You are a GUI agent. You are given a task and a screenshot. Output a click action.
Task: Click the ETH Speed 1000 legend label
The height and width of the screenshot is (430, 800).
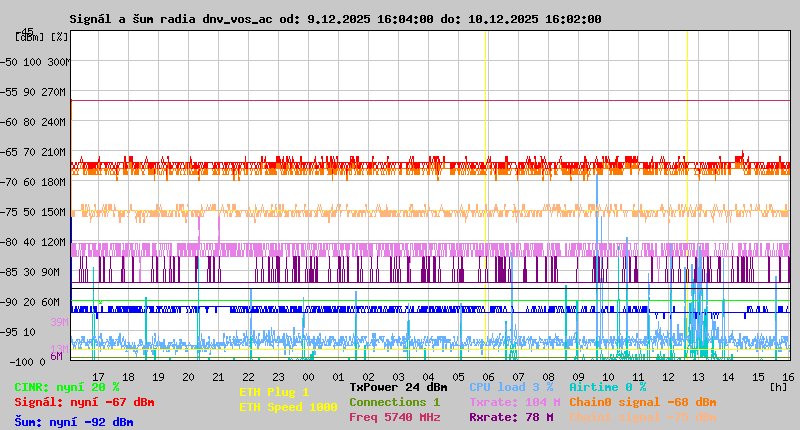click(x=288, y=407)
